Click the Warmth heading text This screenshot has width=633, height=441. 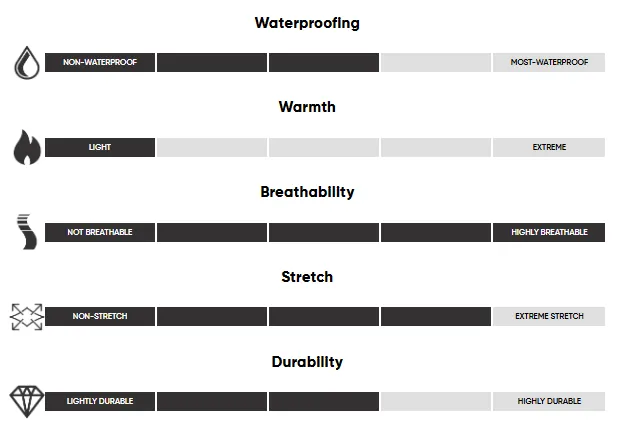pyautogui.click(x=307, y=107)
